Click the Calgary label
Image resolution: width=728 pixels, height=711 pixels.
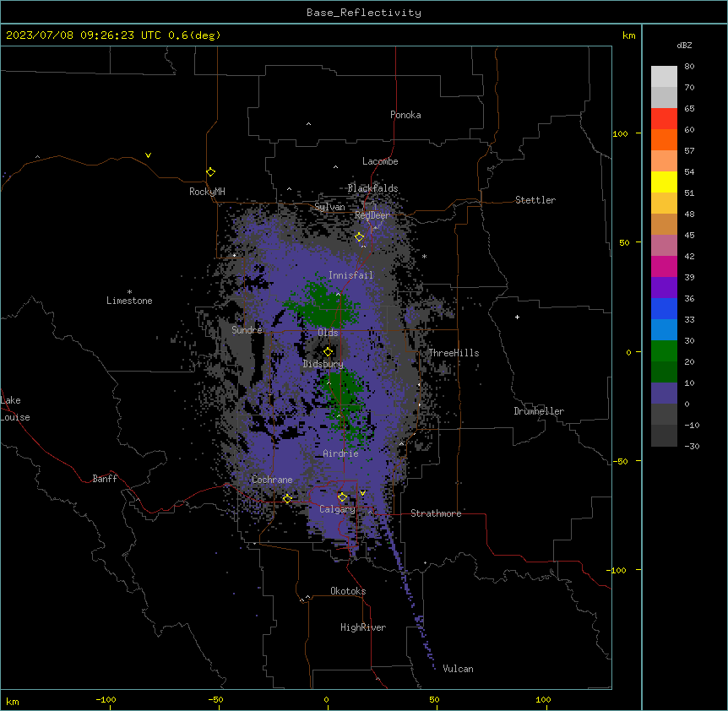coord(337,509)
